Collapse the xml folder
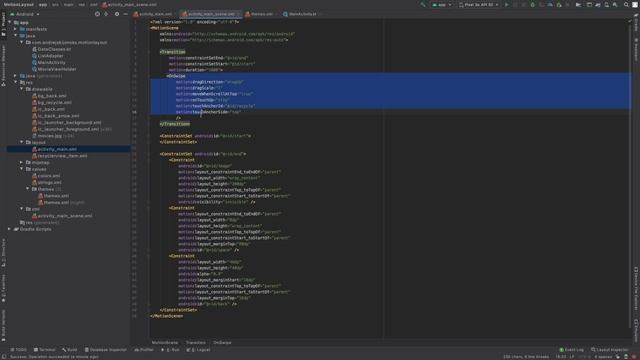 tap(22, 209)
